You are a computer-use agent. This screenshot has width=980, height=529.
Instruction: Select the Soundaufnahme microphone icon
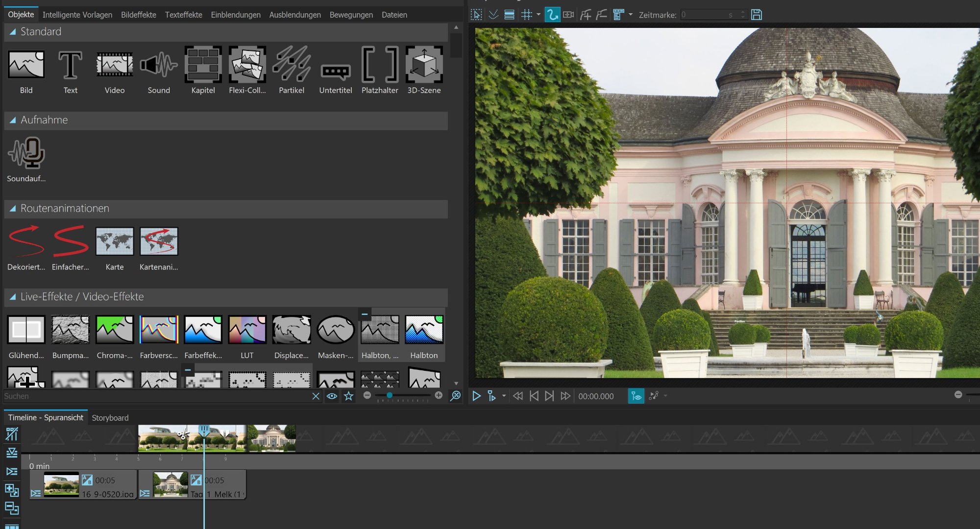click(x=26, y=153)
